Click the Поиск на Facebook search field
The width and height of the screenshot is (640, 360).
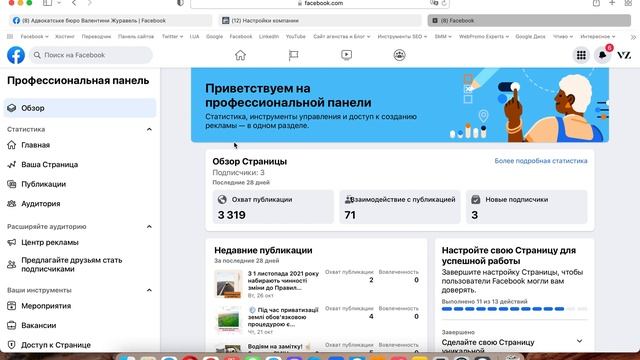tap(91, 55)
